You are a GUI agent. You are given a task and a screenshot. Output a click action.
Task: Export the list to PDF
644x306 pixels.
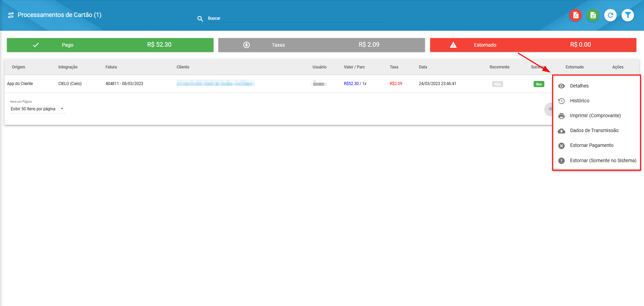click(x=575, y=15)
